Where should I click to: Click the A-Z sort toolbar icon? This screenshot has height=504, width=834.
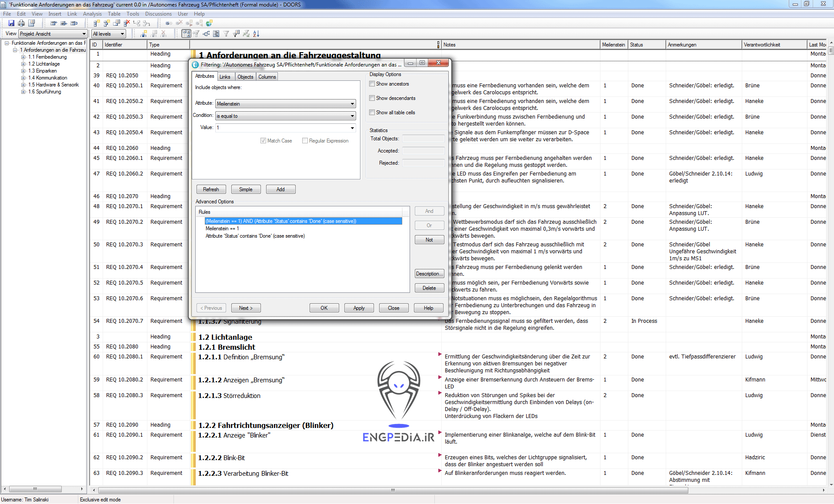[x=256, y=34]
